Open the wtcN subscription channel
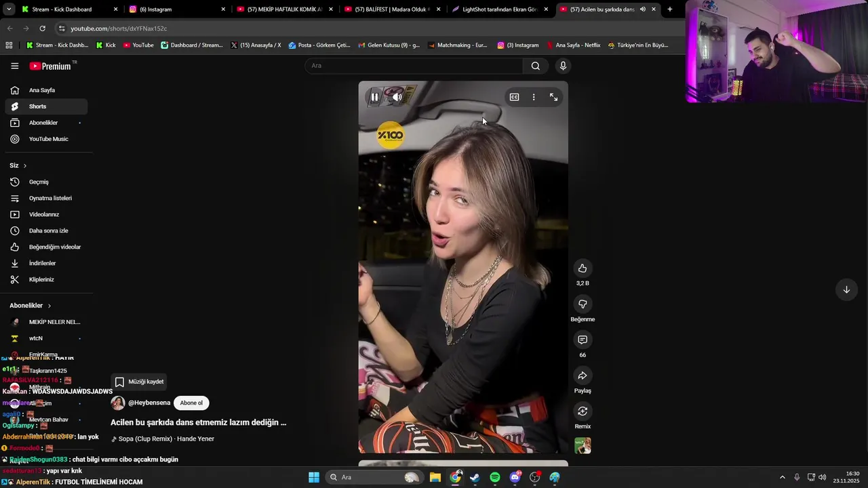Screen dimensions: 868x488 pyautogui.click(x=46, y=338)
